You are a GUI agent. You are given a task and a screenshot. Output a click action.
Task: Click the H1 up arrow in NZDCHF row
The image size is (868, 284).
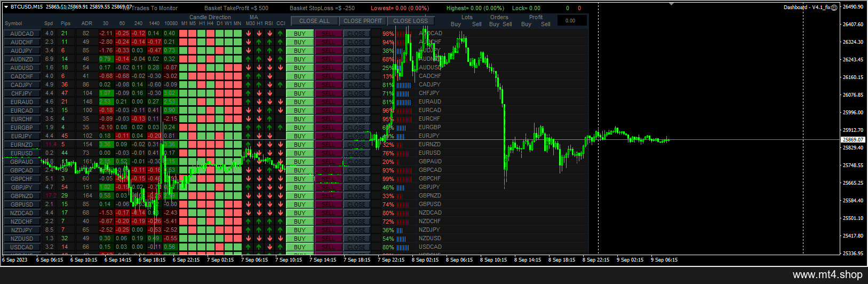pos(259,222)
